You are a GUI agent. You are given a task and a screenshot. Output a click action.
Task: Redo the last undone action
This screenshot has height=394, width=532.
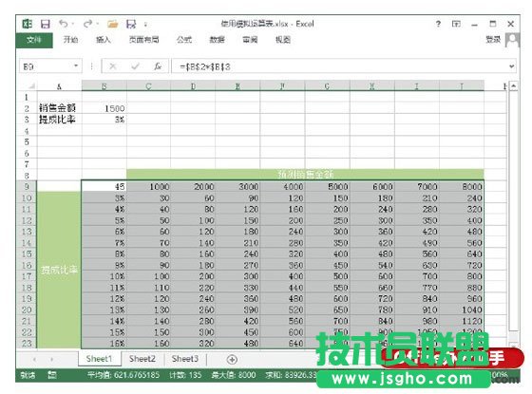87,24
